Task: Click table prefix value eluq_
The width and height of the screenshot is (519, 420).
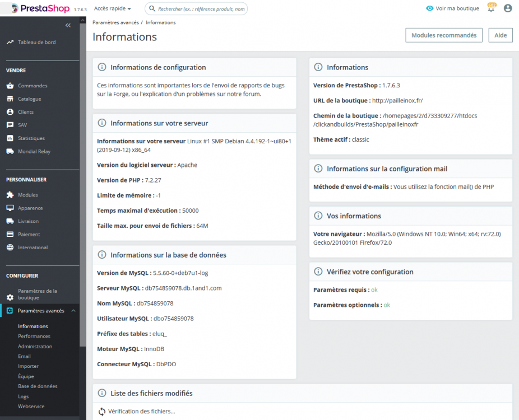Action: tap(160, 334)
